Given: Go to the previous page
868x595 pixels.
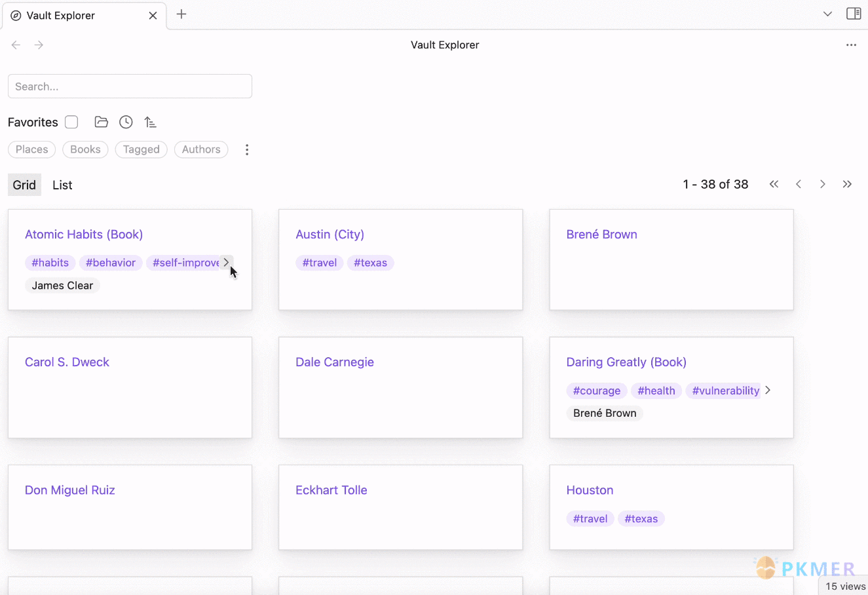Looking at the screenshot, I should pos(799,184).
